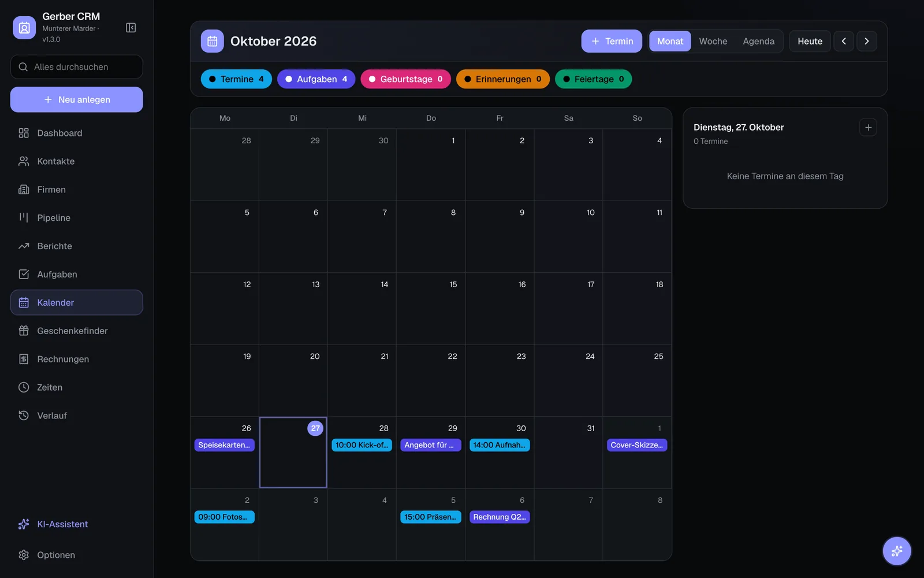924x578 pixels.
Task: Switch to the Woche view
Action: coord(713,41)
